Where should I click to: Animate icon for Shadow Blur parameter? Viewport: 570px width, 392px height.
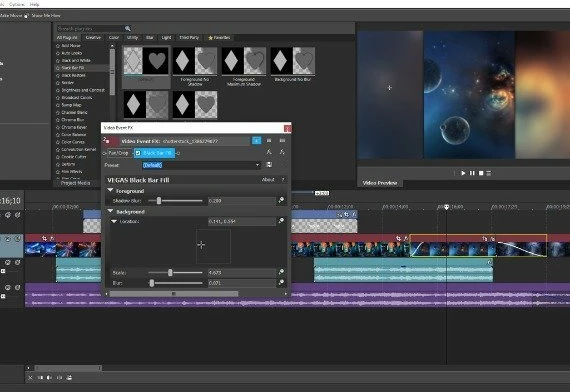pos(281,200)
